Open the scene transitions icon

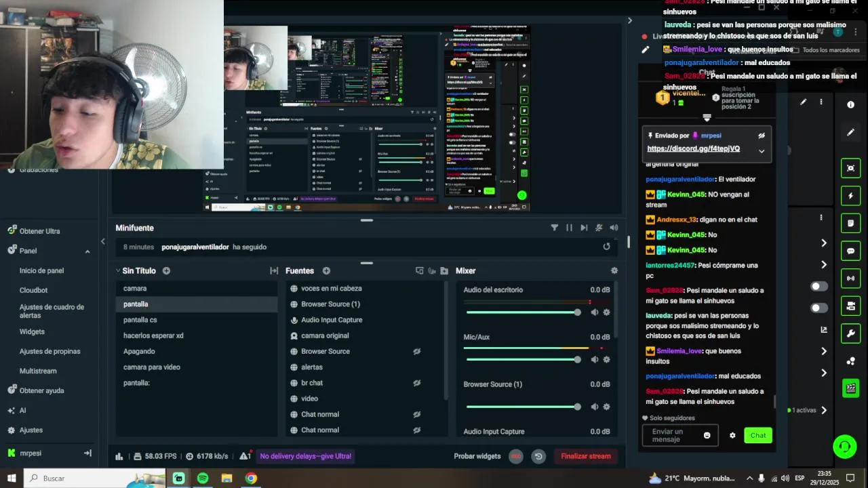click(274, 270)
